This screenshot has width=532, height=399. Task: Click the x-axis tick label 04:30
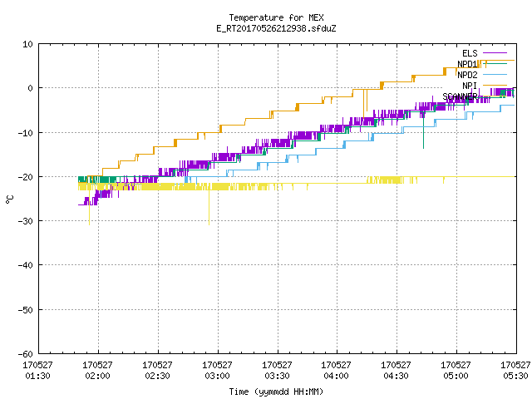pos(396,376)
